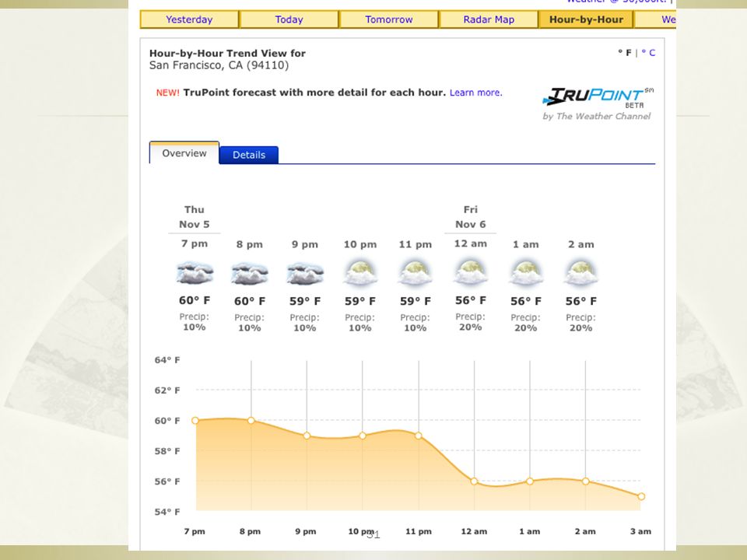
Task: Click the 'Fri Nov 6' date header
Action: tap(470, 217)
